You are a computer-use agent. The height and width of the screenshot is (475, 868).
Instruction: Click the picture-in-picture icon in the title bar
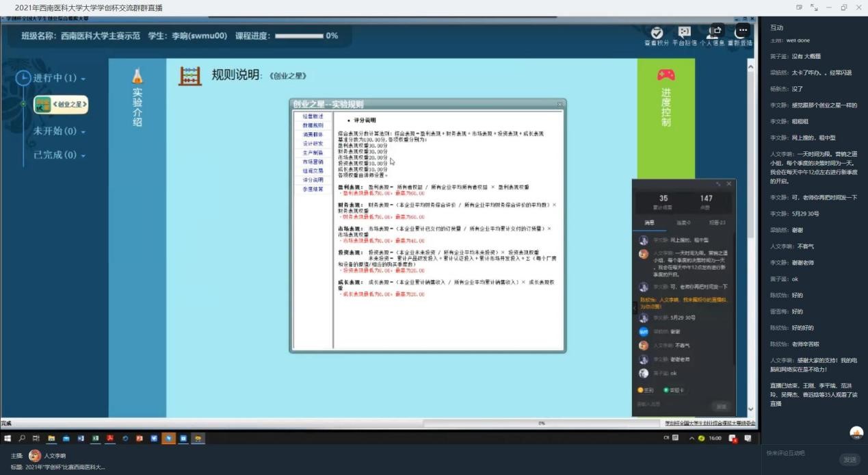(799, 8)
